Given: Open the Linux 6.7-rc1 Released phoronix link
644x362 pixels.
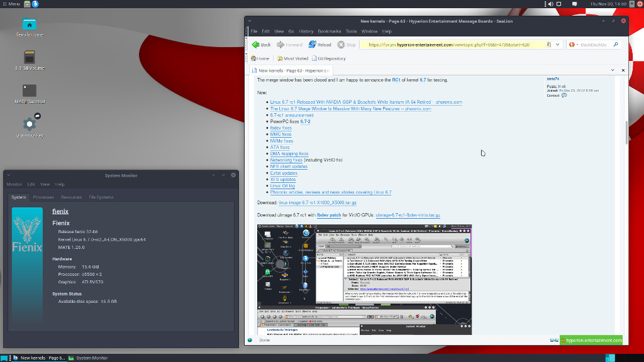Looking at the screenshot, I should coord(366,102).
